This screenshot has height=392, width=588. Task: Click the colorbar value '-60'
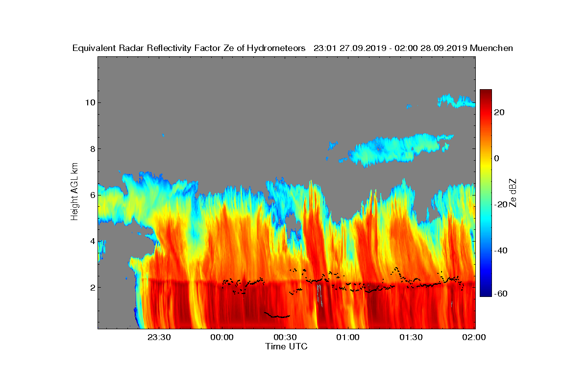click(500, 294)
